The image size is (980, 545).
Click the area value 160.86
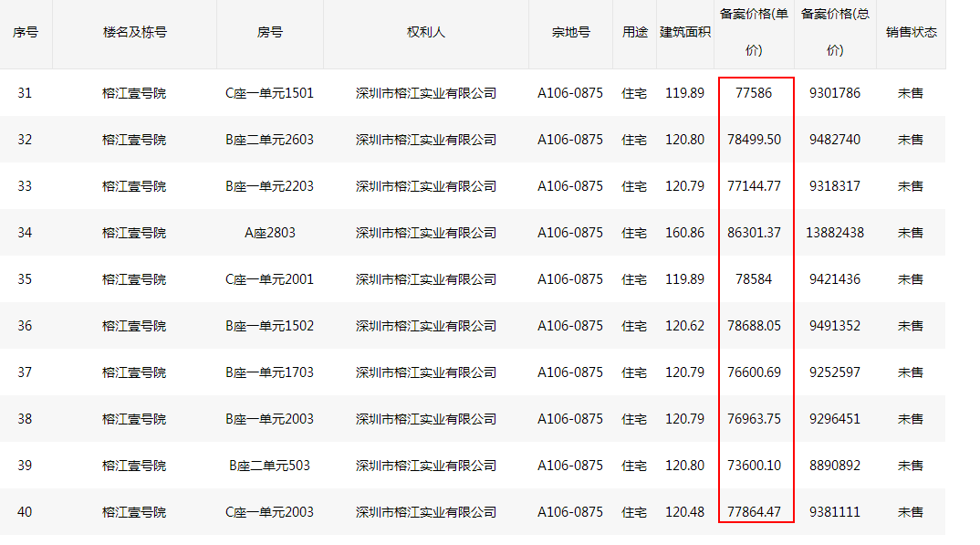(684, 233)
